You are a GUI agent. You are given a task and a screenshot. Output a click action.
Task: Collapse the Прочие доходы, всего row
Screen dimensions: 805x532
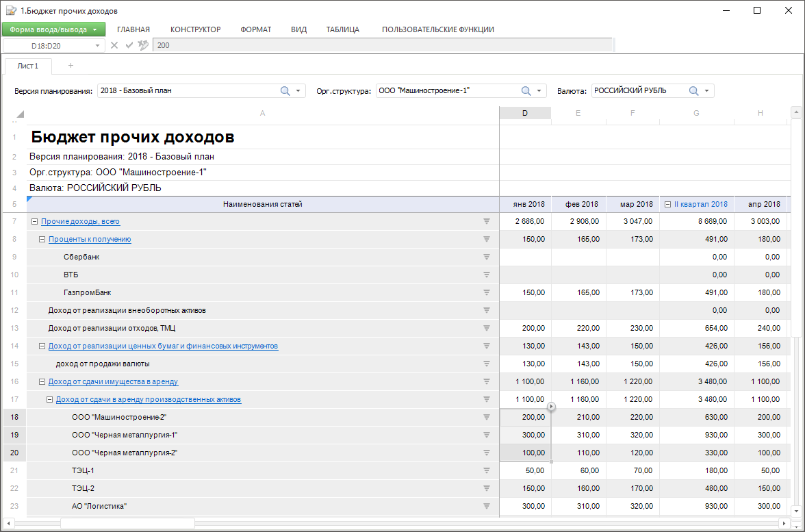point(34,222)
